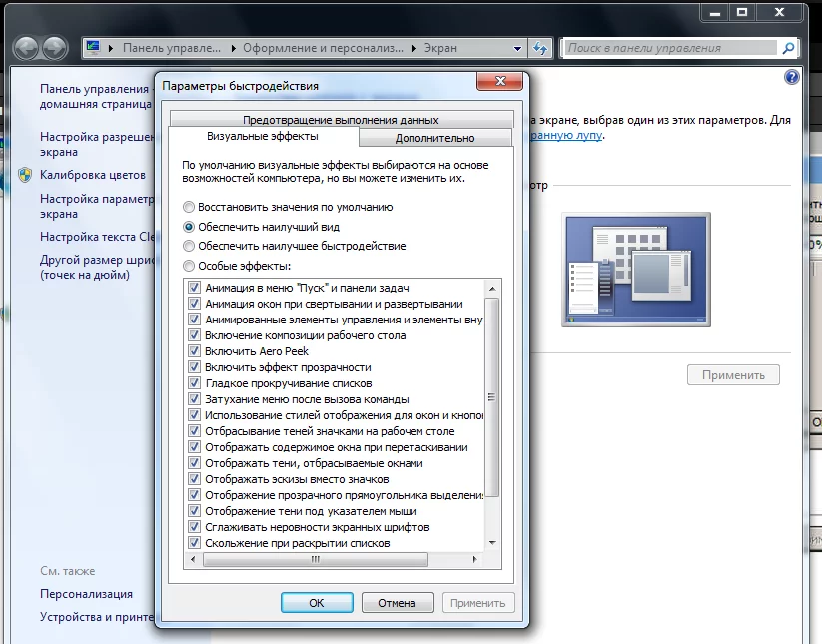Open Настройка параметров экрана link

tap(97, 206)
